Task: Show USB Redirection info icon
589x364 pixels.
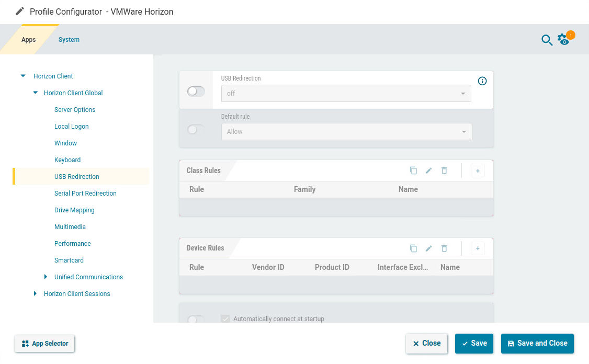Action: (x=482, y=81)
